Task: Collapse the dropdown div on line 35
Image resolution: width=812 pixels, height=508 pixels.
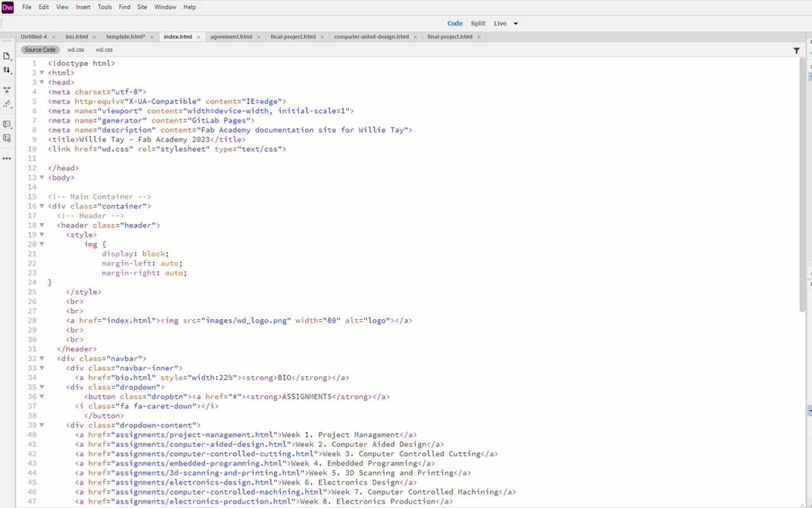Action: click(x=42, y=387)
